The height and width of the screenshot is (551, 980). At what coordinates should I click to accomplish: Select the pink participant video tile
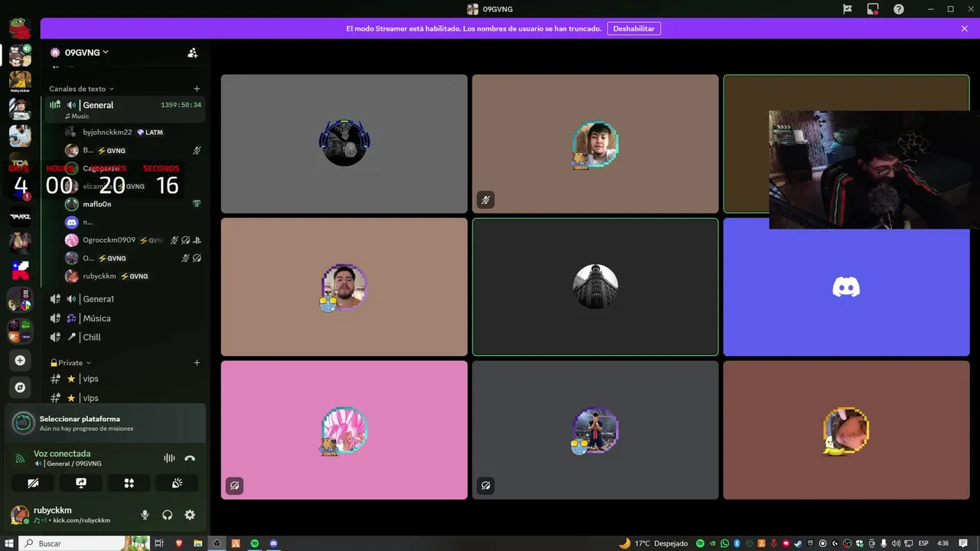click(x=344, y=430)
